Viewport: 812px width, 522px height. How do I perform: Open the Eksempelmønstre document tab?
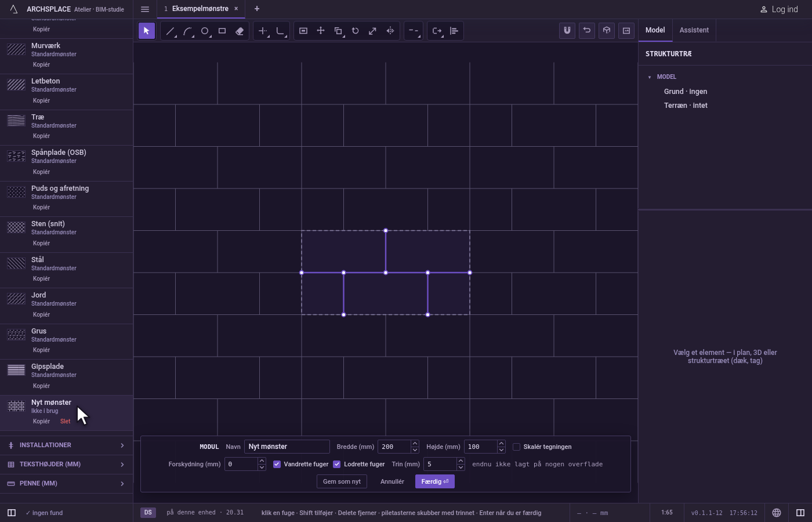click(200, 9)
